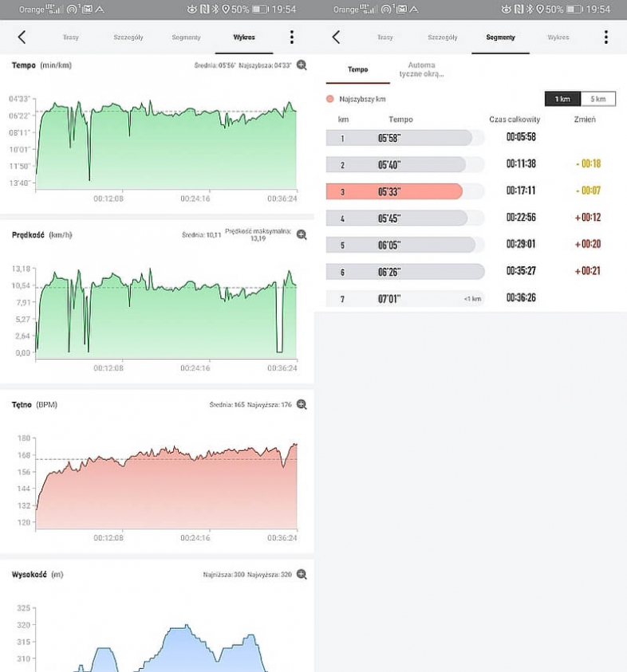Viewport: 627px width, 672px height.
Task: Zoom into the Tętno heart rate chart
Action: coord(302,404)
